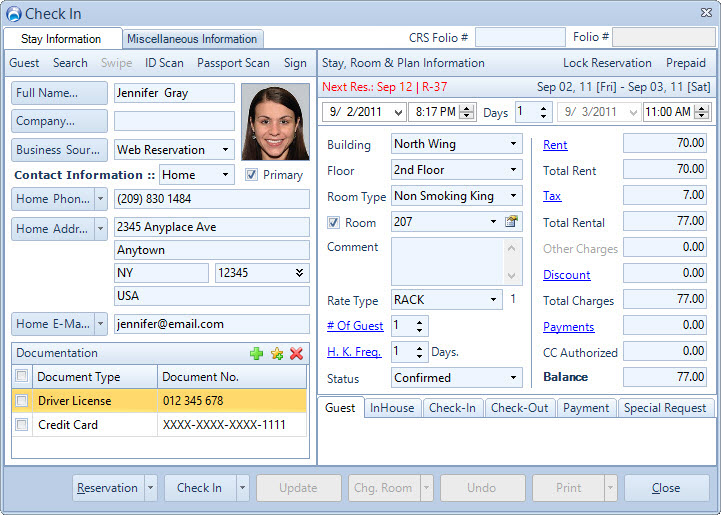Open the Payments link
The image size is (721, 515).
568,326
